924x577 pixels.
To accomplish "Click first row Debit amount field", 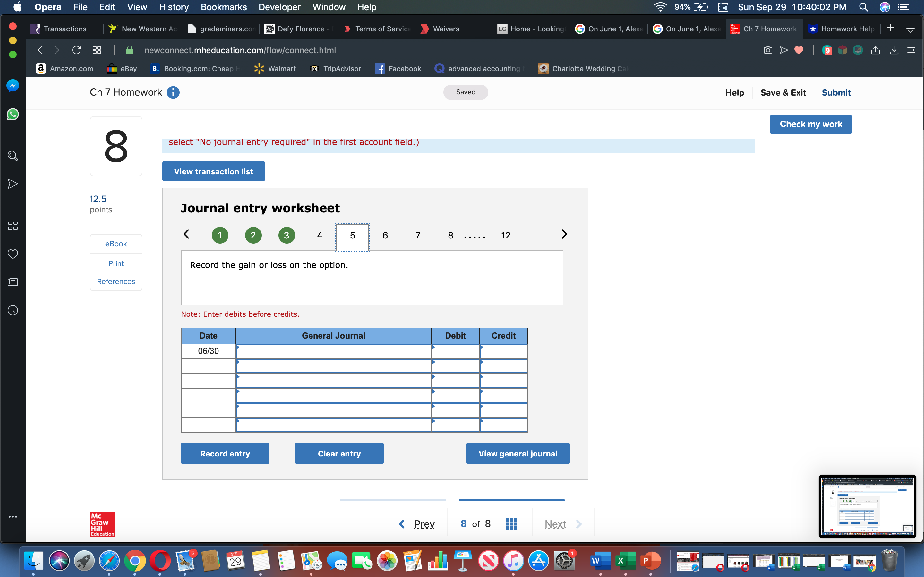I will [x=455, y=351].
